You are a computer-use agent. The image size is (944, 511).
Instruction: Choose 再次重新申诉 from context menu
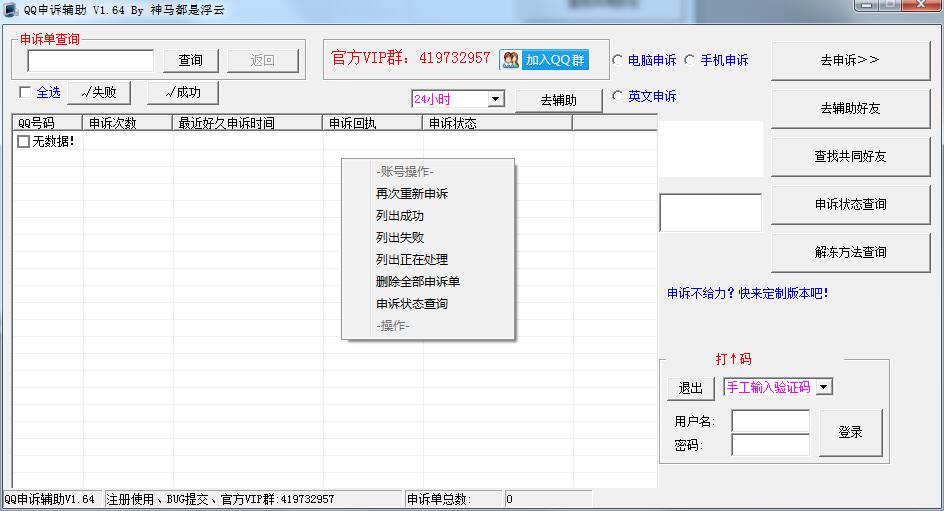pos(428,194)
